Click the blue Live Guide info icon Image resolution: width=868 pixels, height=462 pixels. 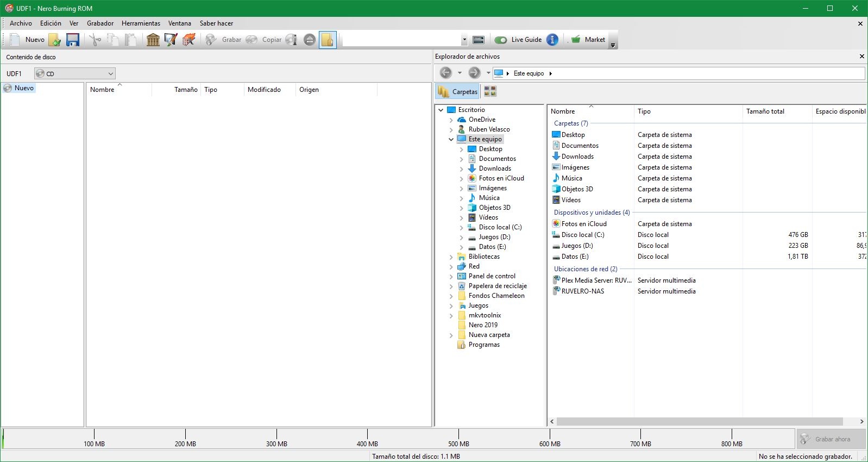coord(552,40)
